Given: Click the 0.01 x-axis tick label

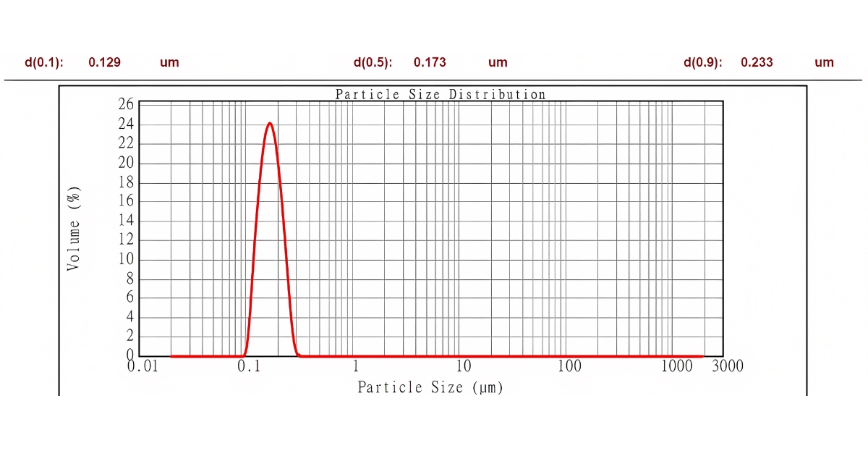Looking at the screenshot, I should (x=142, y=366).
